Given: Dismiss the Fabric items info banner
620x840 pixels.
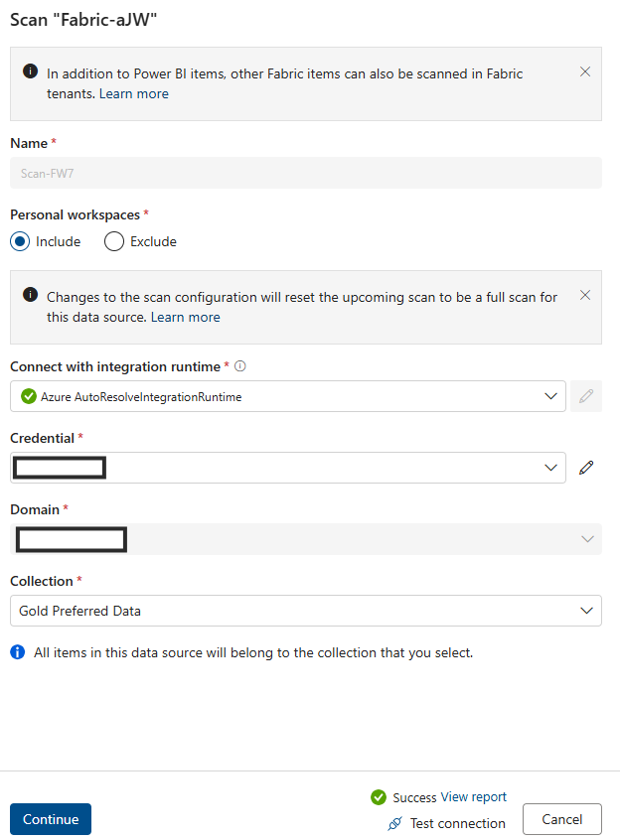Looking at the screenshot, I should pyautogui.click(x=585, y=71).
